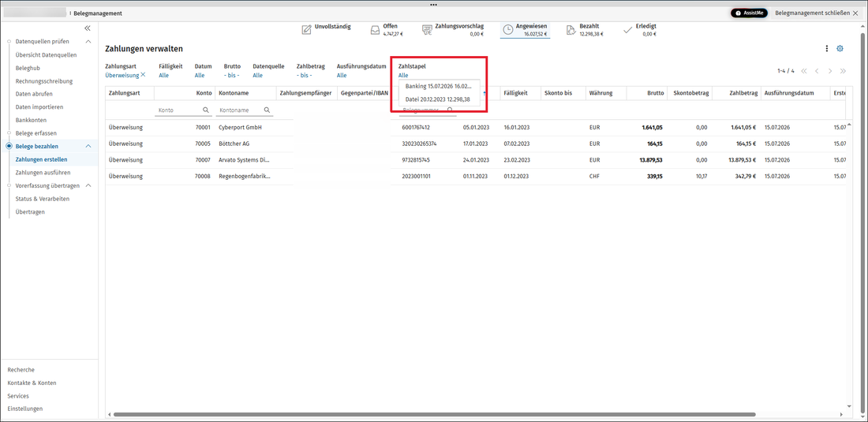
Task: Select the Cyberport GmbH row
Action: coord(476,127)
